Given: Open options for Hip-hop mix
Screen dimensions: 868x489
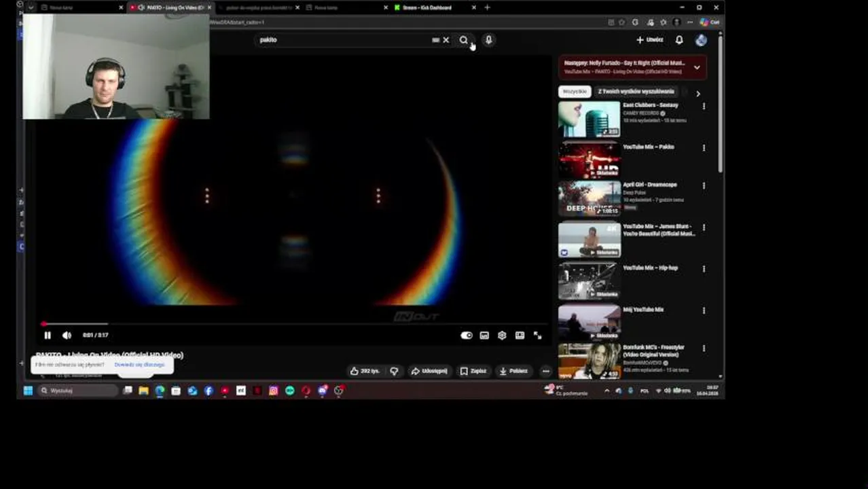Looking at the screenshot, I should point(704,269).
